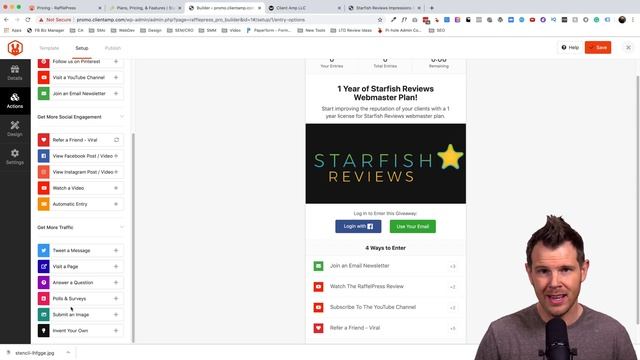
Task: Close the builder with X button
Action: click(x=628, y=47)
